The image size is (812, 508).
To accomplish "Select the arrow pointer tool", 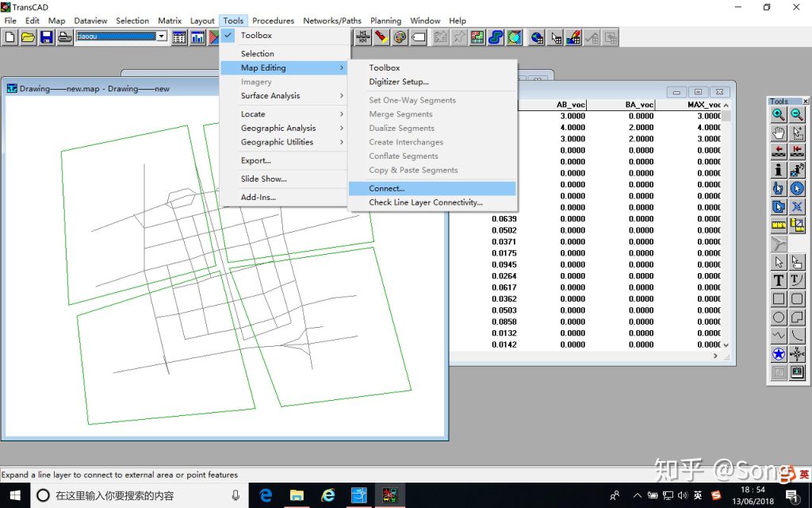I will [x=779, y=262].
